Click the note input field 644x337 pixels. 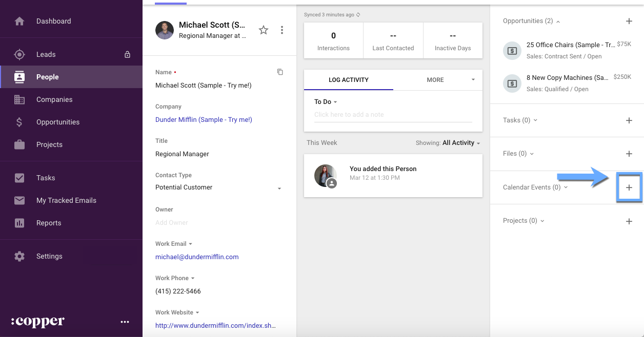point(392,115)
